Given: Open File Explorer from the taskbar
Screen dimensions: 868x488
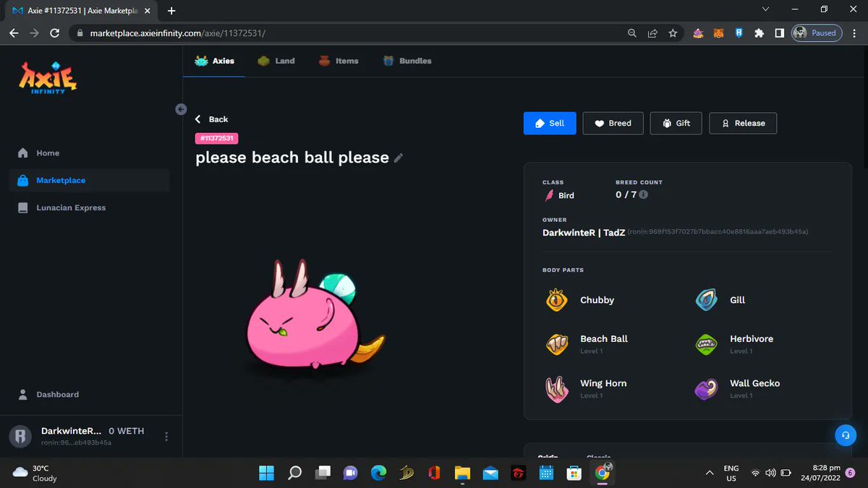Looking at the screenshot, I should click(x=462, y=474).
